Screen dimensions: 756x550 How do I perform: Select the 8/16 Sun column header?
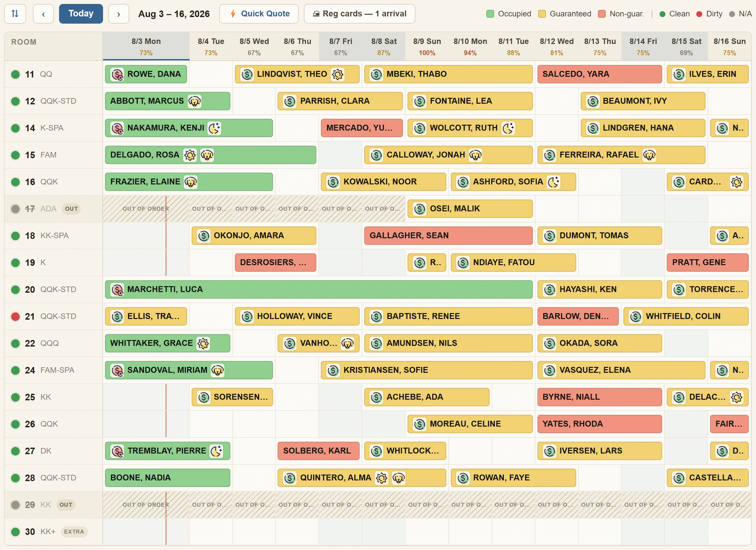click(x=729, y=46)
